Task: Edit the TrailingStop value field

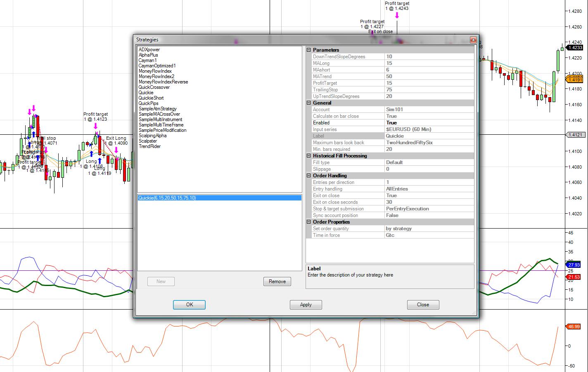Action: click(x=429, y=90)
